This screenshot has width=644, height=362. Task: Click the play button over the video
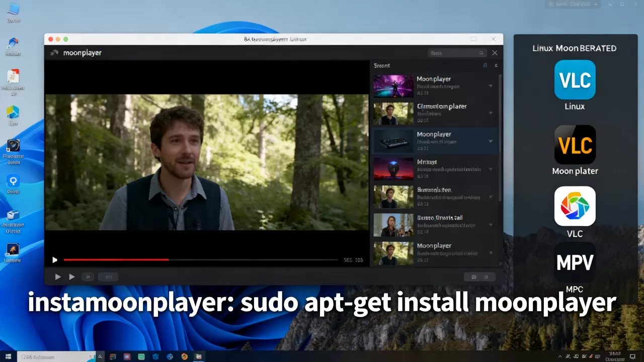(x=55, y=260)
